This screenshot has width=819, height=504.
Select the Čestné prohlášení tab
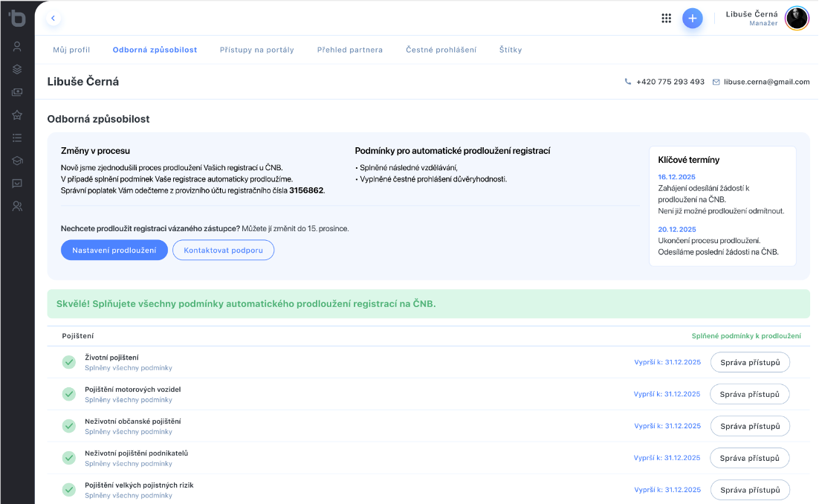[x=441, y=50]
